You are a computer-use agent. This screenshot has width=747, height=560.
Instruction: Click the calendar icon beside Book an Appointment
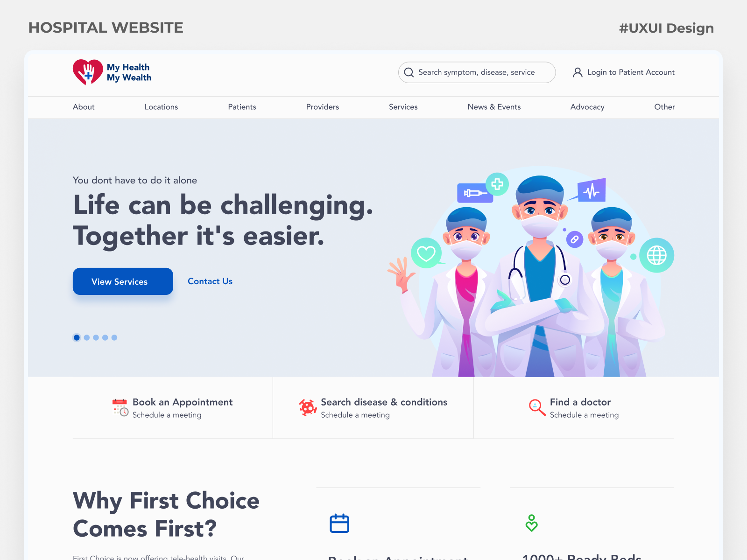(x=120, y=407)
